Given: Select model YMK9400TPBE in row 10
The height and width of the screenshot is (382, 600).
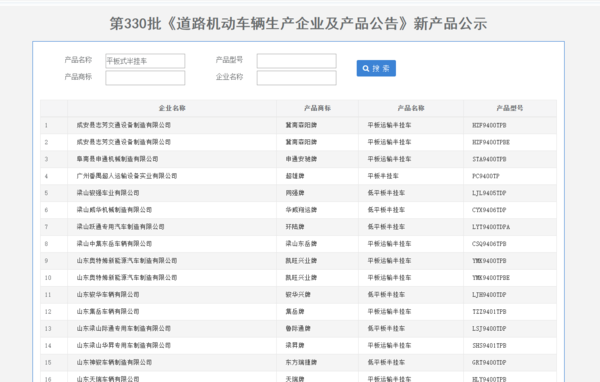Looking at the screenshot, I should click(x=491, y=278).
